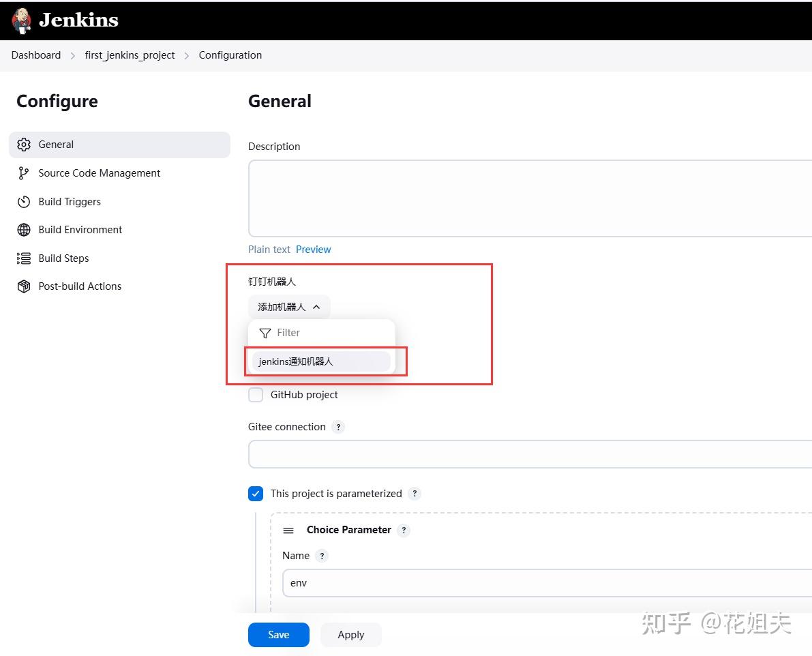The height and width of the screenshot is (656, 812).
Task: Click the Build Steps list icon
Action: coord(24,258)
